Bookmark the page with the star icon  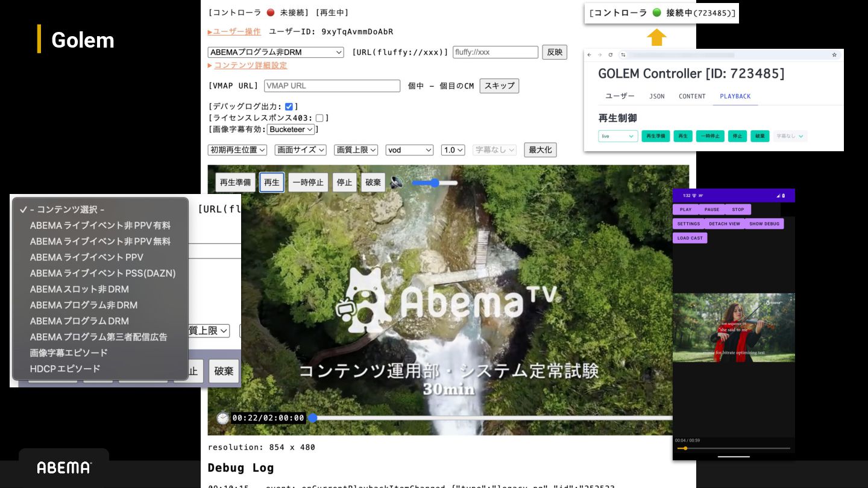tap(834, 55)
